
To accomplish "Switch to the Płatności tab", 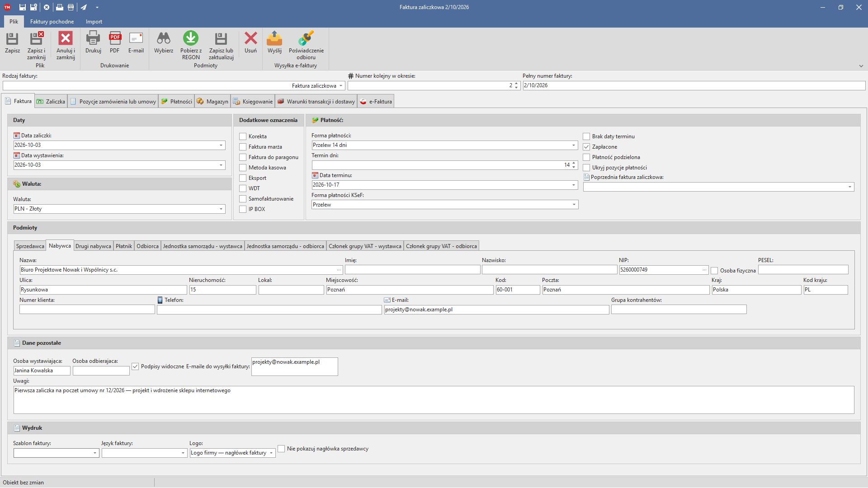I will pyautogui.click(x=176, y=102).
